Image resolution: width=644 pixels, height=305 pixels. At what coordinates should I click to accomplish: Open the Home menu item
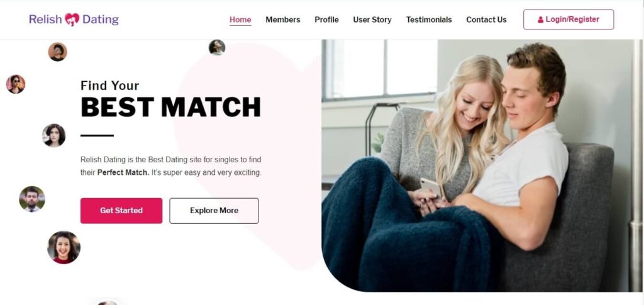(240, 19)
